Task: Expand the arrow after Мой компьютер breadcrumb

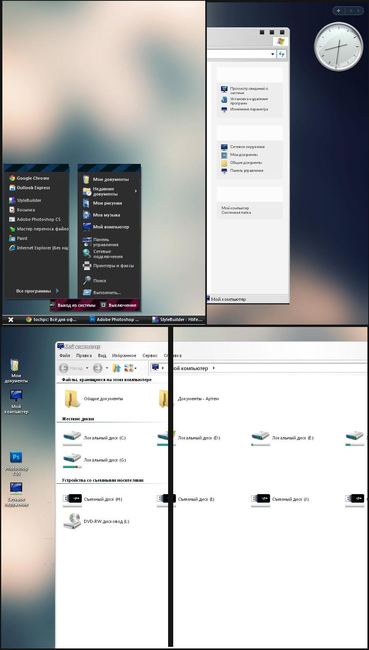Action: pos(214,368)
